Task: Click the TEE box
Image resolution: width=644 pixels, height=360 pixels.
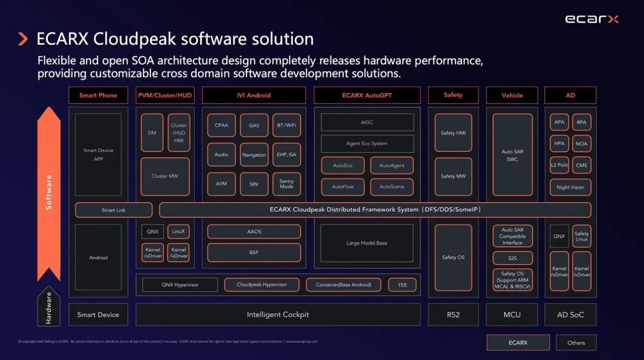Action: tap(403, 285)
